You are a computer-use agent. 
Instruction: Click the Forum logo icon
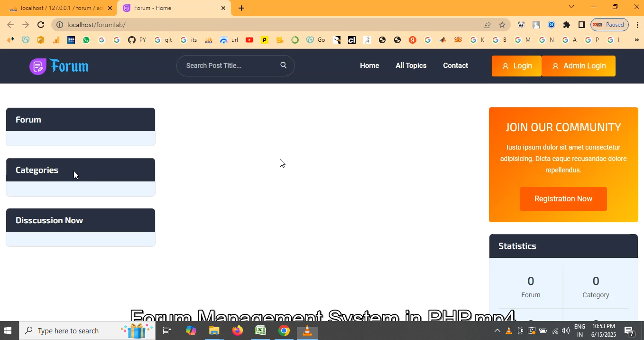pos(38,66)
